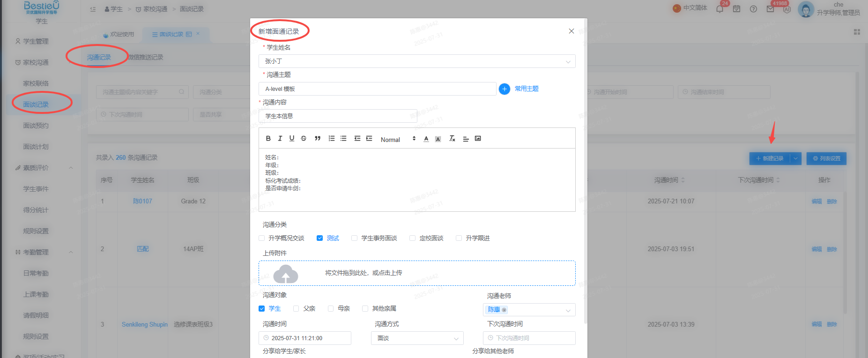Insert a blockquote in the editor
This screenshot has width=868, height=358.
tap(318, 139)
